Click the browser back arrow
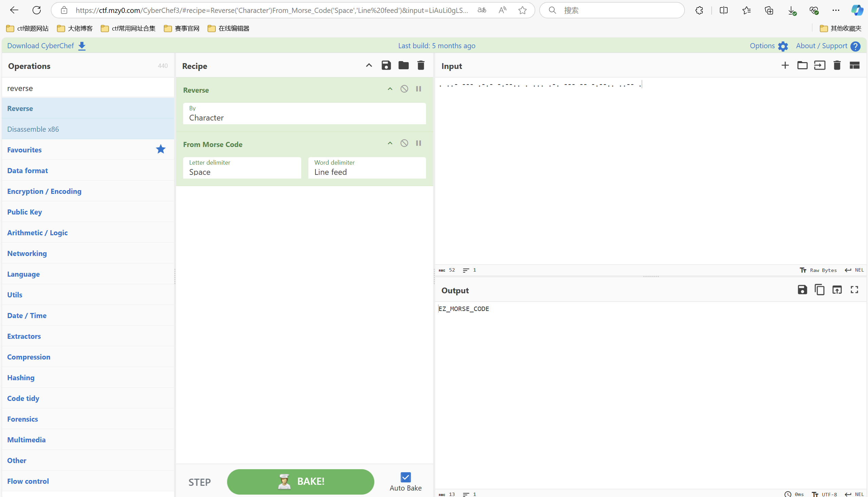The height and width of the screenshot is (497, 868). [x=14, y=10]
